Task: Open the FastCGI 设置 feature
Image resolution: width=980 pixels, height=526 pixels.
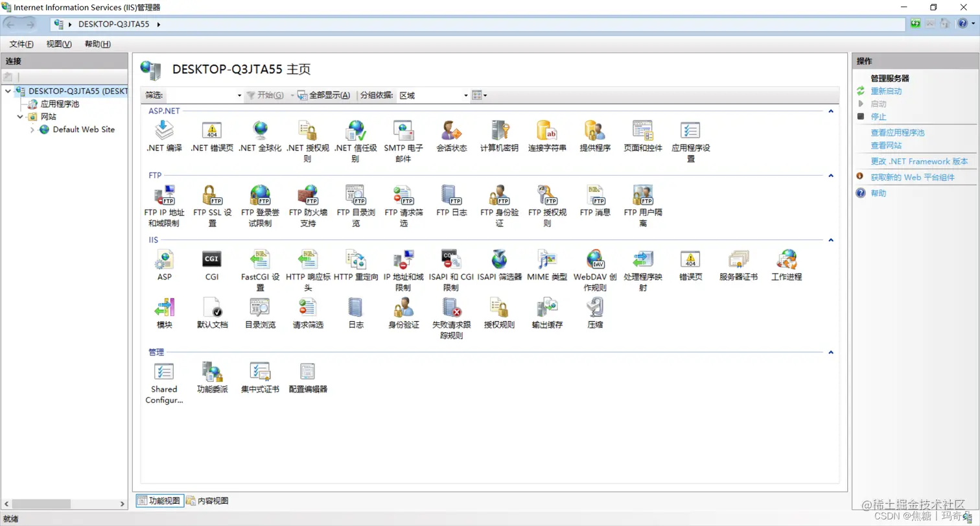Action: tap(260, 270)
